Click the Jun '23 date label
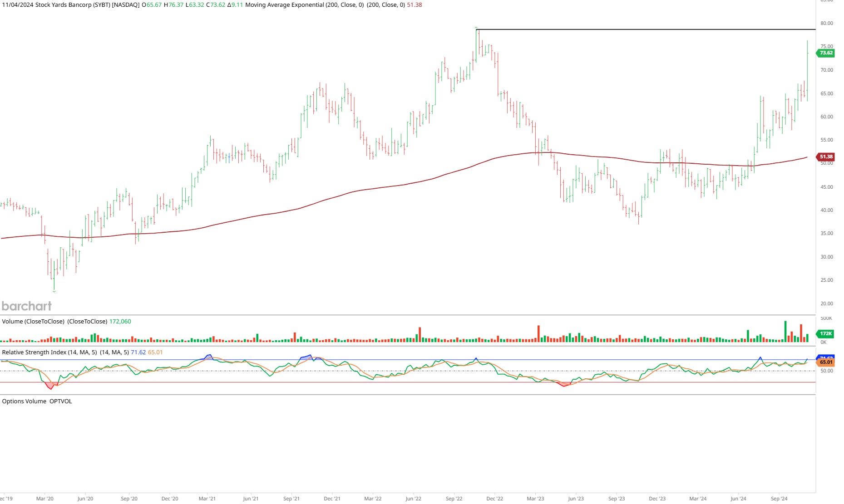844x504 pixels. click(576, 499)
